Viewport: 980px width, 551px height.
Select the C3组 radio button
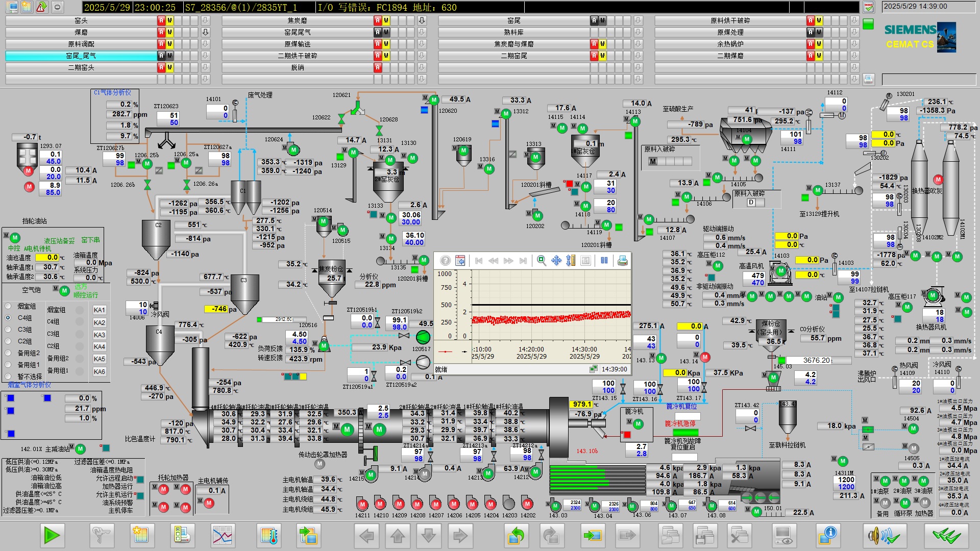(x=8, y=330)
